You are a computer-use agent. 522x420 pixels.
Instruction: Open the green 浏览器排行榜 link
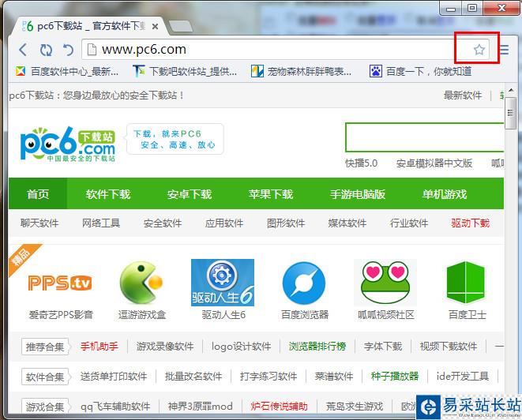click(x=317, y=347)
